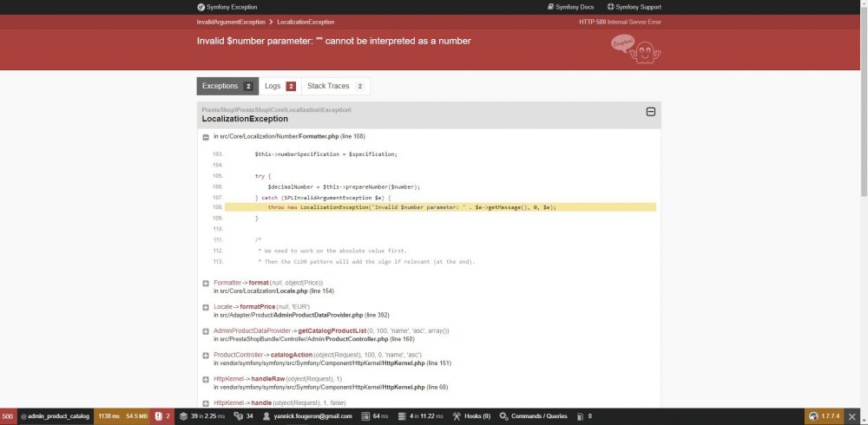Expand the Formatter->format trace
The width and height of the screenshot is (868, 425).
[206, 284]
